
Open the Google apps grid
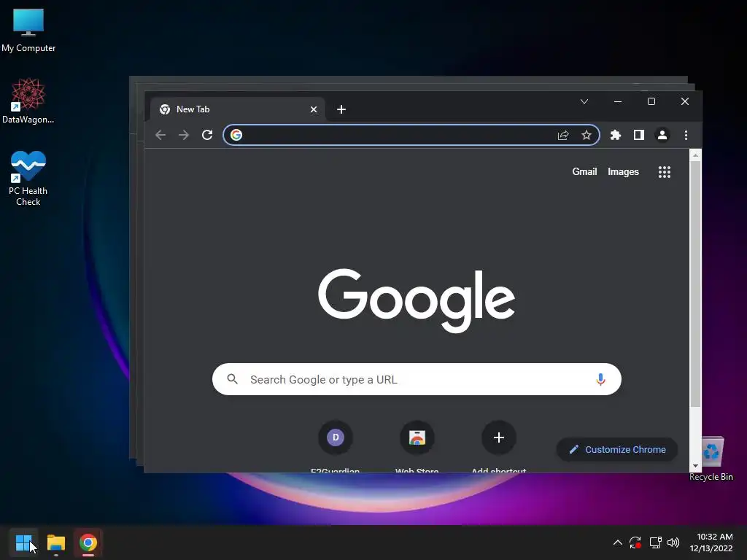click(x=665, y=172)
